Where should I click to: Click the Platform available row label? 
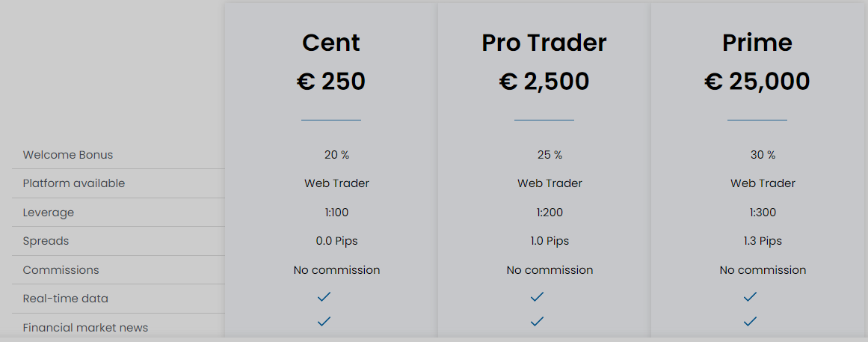pyautogui.click(x=73, y=183)
